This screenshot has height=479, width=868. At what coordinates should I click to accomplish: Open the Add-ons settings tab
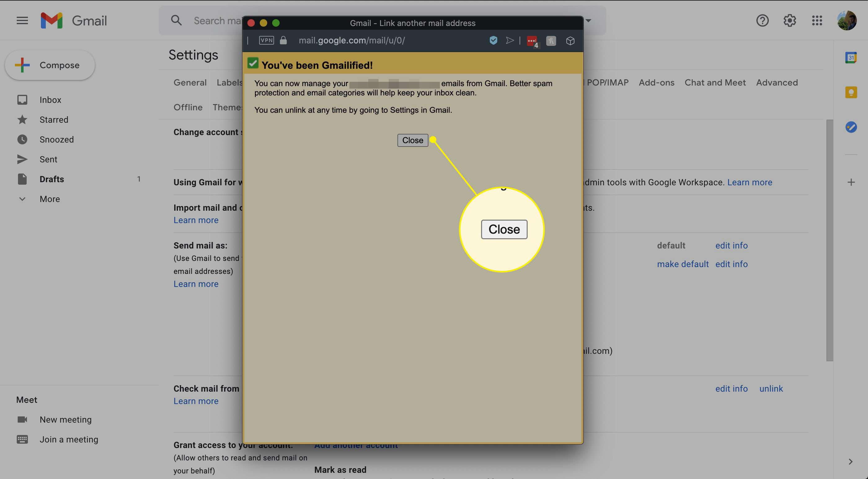(656, 82)
